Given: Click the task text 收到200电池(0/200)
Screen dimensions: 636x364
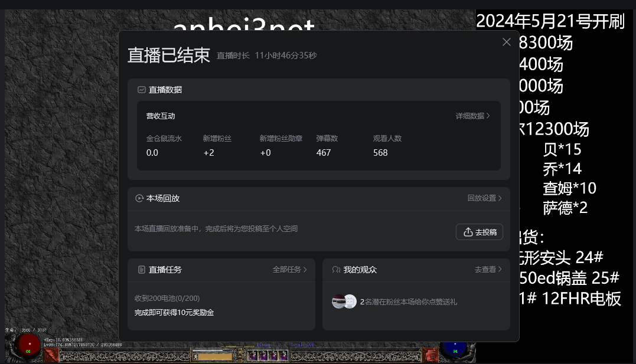Looking at the screenshot, I should pyautogui.click(x=167, y=299).
